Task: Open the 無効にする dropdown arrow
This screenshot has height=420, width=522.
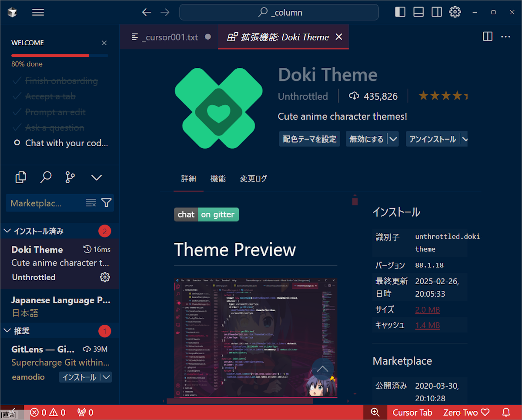Action: pyautogui.click(x=393, y=139)
